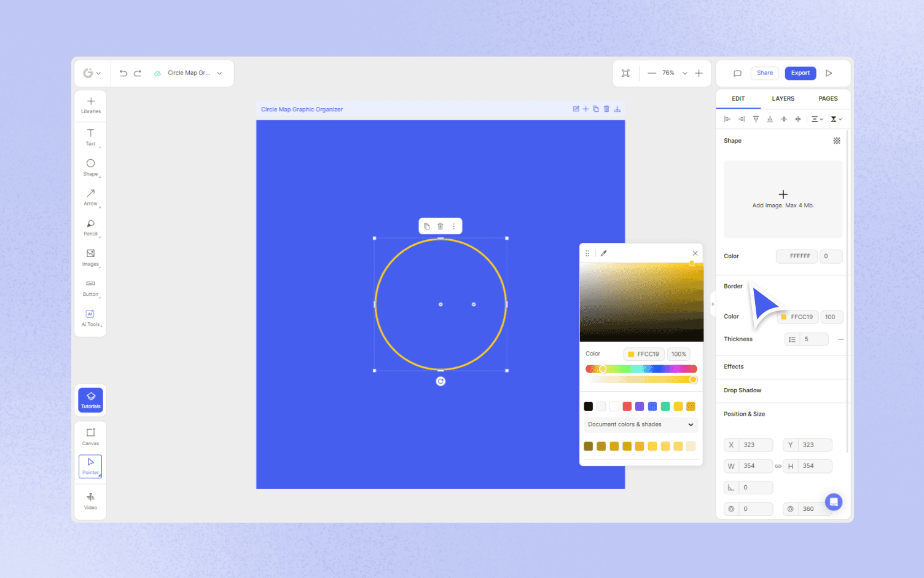This screenshot has width=924, height=578.
Task: Open the Tutorials panel
Action: (x=90, y=400)
